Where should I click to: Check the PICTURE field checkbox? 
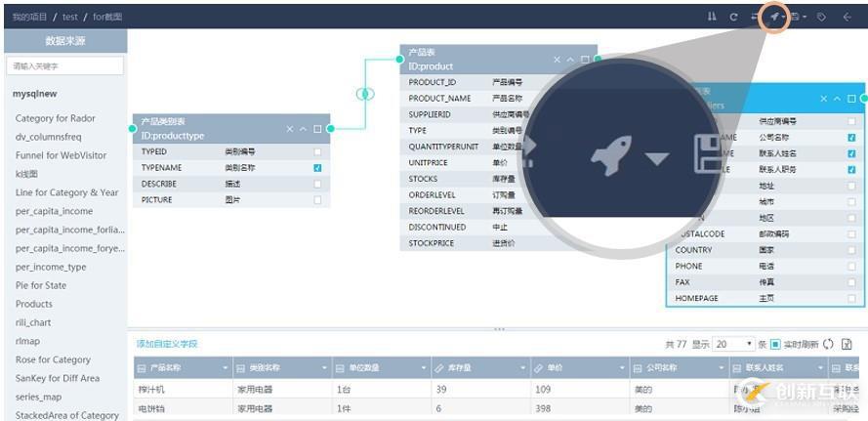click(317, 200)
